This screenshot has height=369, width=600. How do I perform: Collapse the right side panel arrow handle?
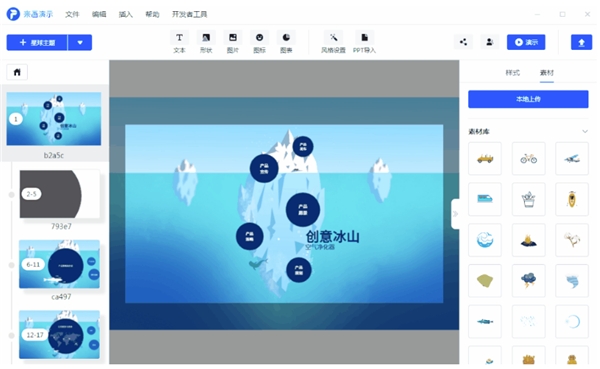(455, 214)
